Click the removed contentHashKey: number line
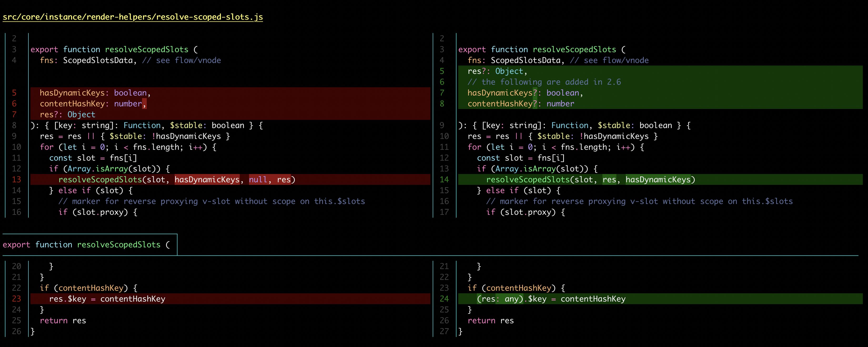The width and height of the screenshot is (868, 347). pyautogui.click(x=93, y=103)
